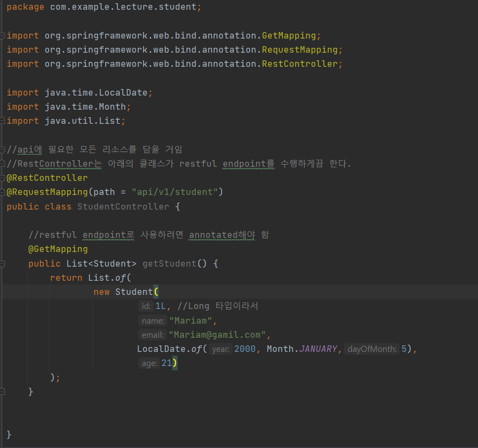478x448 pixels.
Task: Click RequestMapping in the import statement
Action: (300, 49)
